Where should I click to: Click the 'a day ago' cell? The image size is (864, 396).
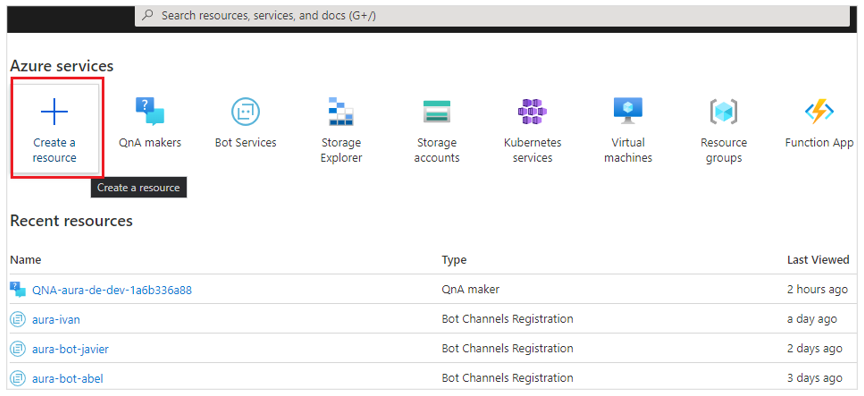coord(812,319)
